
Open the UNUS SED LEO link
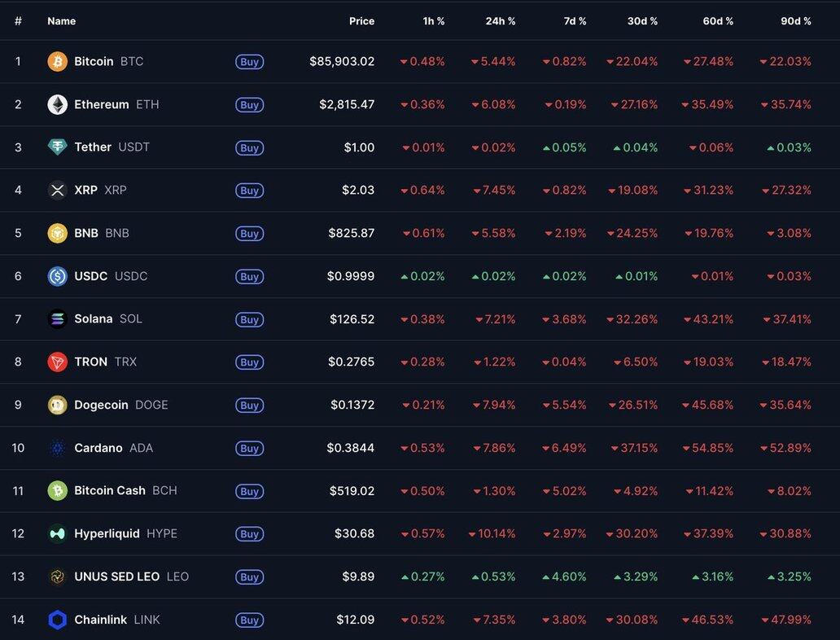116,576
